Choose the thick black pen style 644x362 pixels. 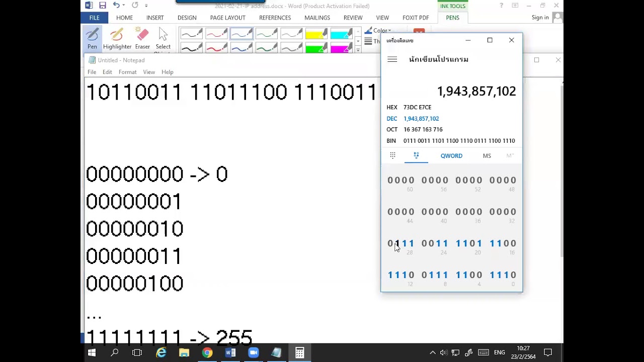pyautogui.click(x=191, y=47)
